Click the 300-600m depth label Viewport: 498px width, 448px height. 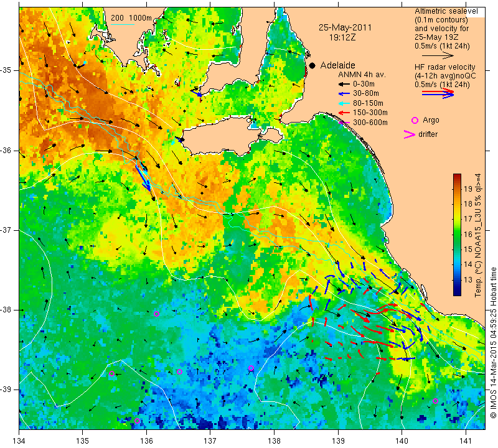pyautogui.click(x=370, y=123)
